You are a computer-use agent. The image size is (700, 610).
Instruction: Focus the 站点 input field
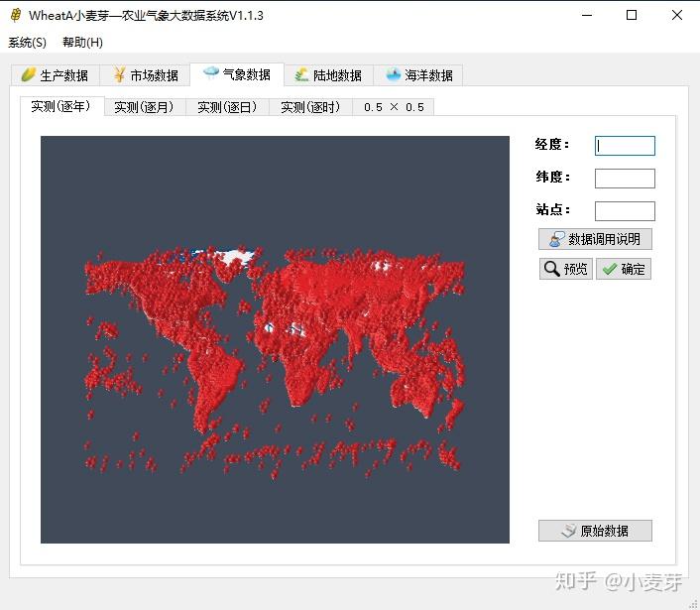point(625,211)
